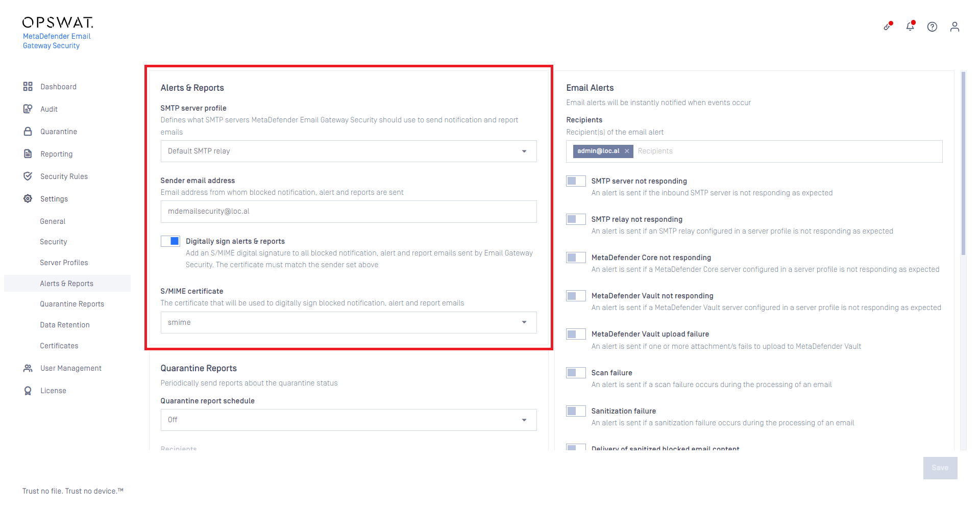
Task: Open the License page
Action: [53, 391]
